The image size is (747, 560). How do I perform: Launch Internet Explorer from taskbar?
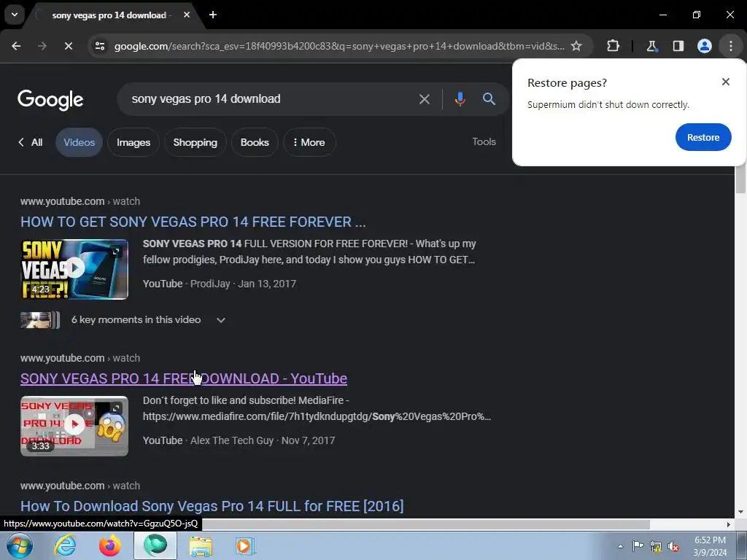(x=65, y=545)
